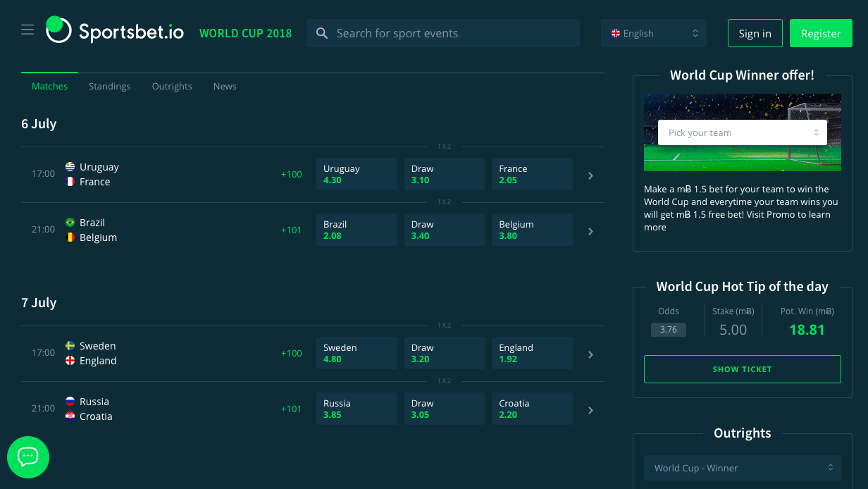Viewport: 868px width, 489px height.
Task: Click the Belgium flag icon
Action: coord(70,237)
